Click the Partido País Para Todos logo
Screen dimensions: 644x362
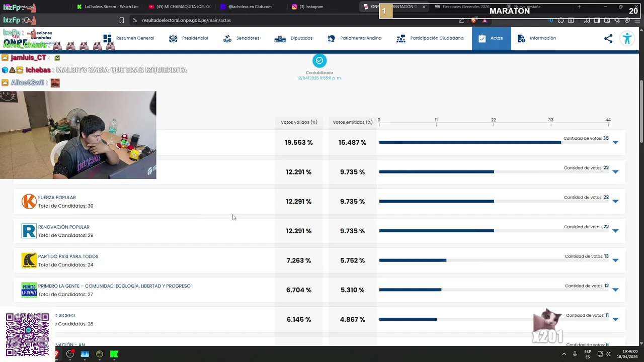tap(29, 260)
